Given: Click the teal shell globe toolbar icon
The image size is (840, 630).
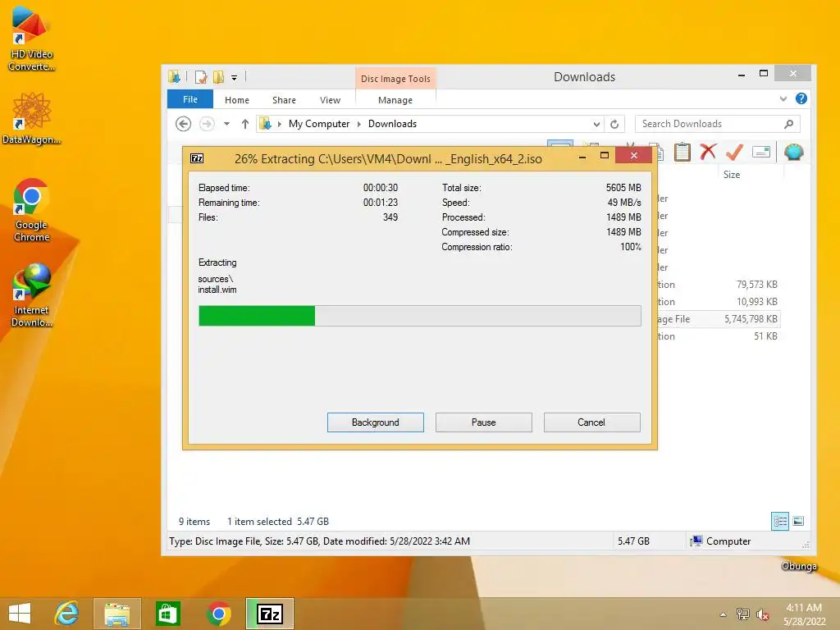Looking at the screenshot, I should 793,152.
